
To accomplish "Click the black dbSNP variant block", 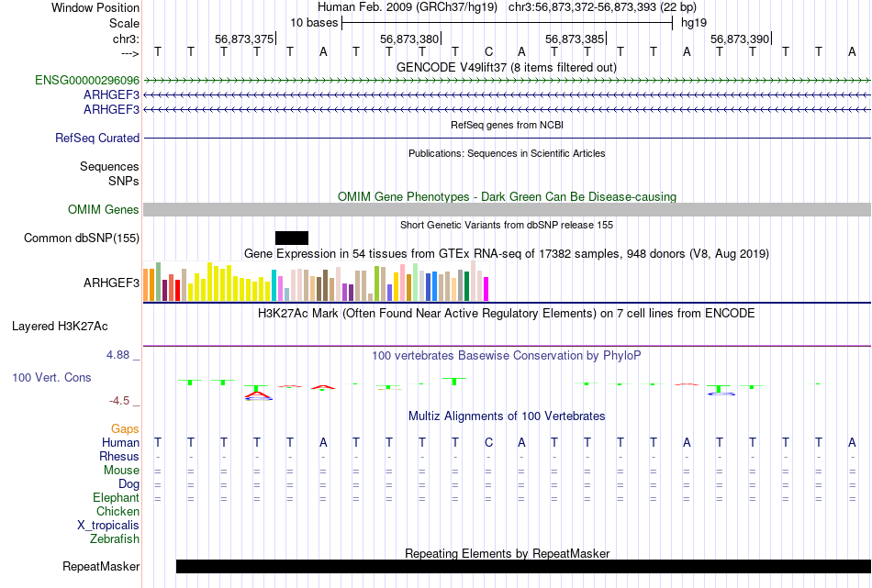I will pyautogui.click(x=291, y=238).
